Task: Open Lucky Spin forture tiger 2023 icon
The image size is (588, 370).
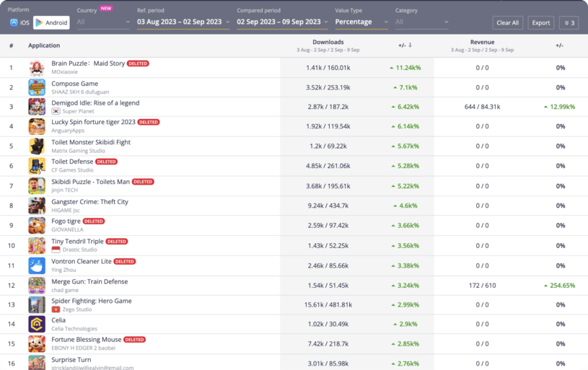Action: point(37,126)
